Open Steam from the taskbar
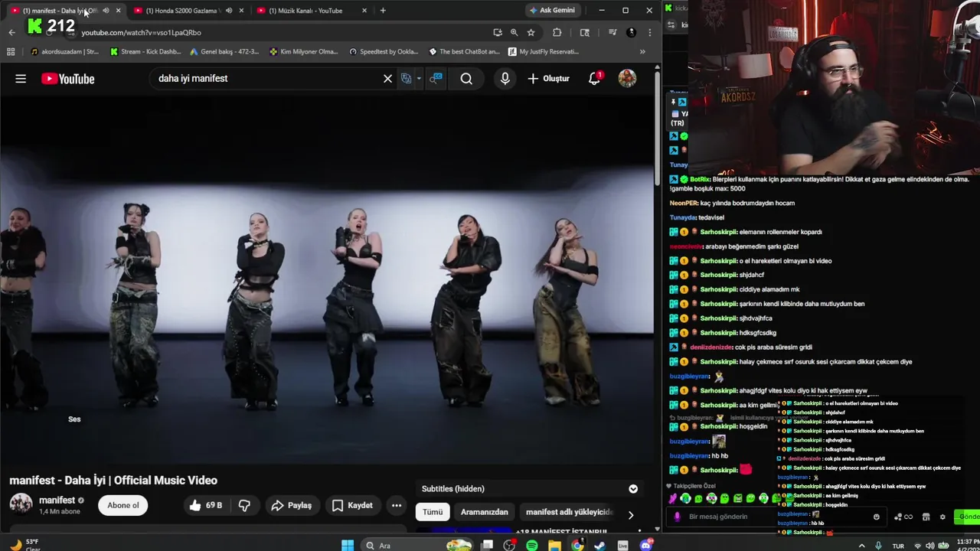 pos(599,546)
